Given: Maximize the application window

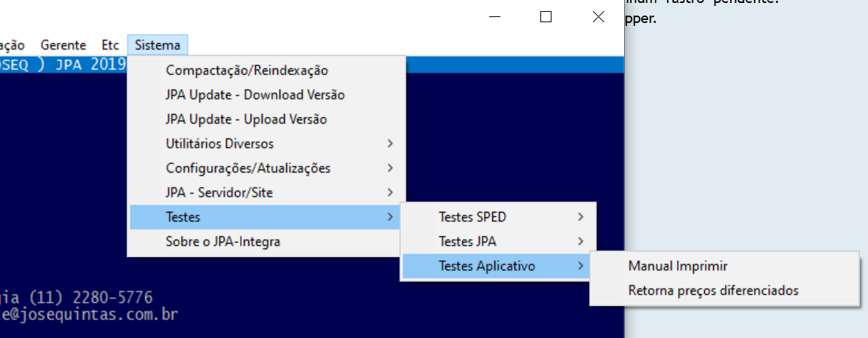Looking at the screenshot, I should tap(546, 16).
